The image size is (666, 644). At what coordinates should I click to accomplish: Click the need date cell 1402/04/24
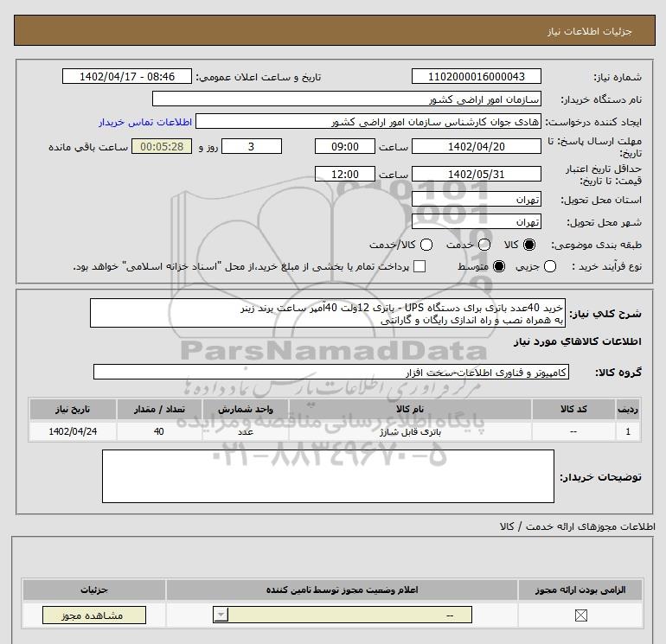click(73, 431)
